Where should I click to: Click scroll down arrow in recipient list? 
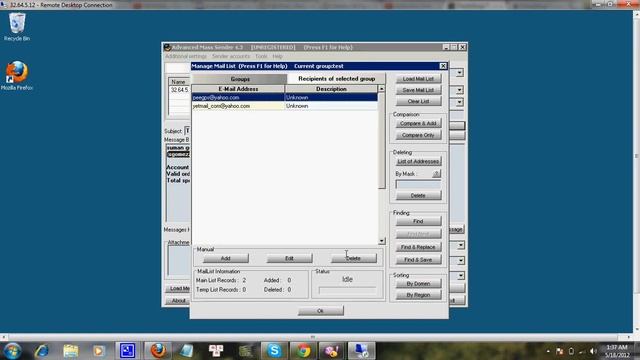382,241
